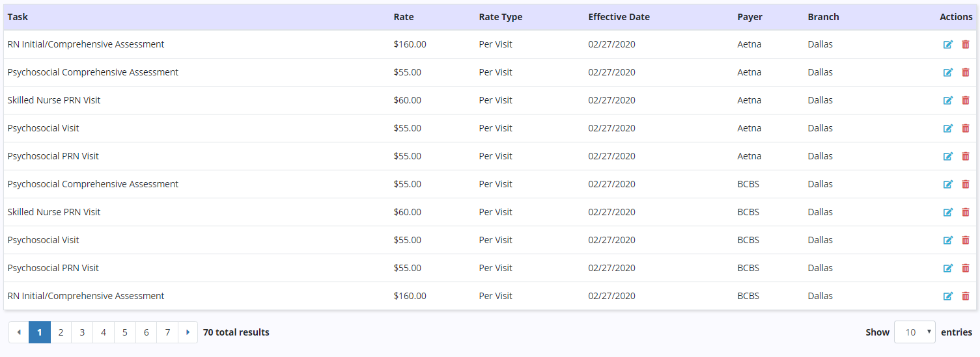Sort by the Task column header
This screenshot has height=357, width=980.
point(18,17)
